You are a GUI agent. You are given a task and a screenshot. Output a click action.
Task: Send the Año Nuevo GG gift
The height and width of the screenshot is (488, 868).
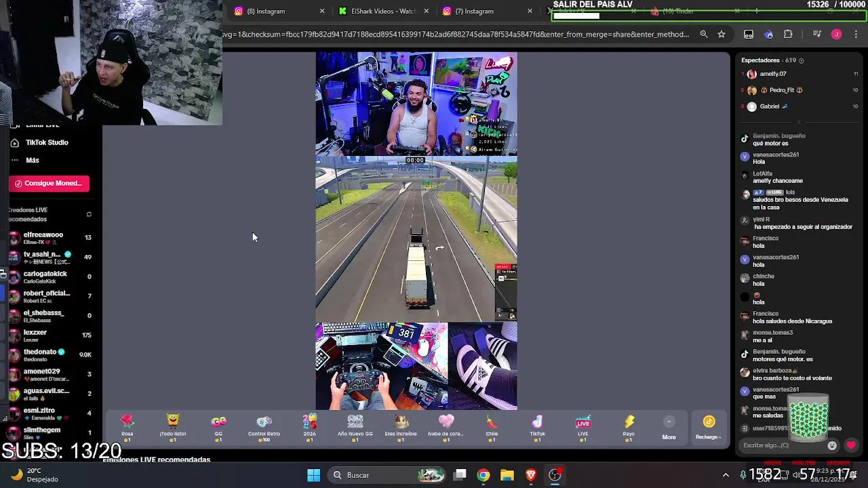pos(355,428)
